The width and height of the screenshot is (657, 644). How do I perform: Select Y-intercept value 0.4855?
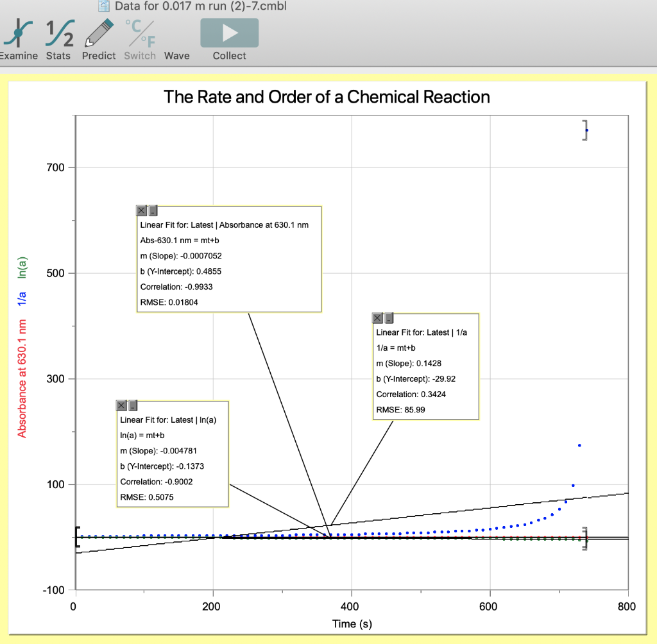(x=209, y=271)
